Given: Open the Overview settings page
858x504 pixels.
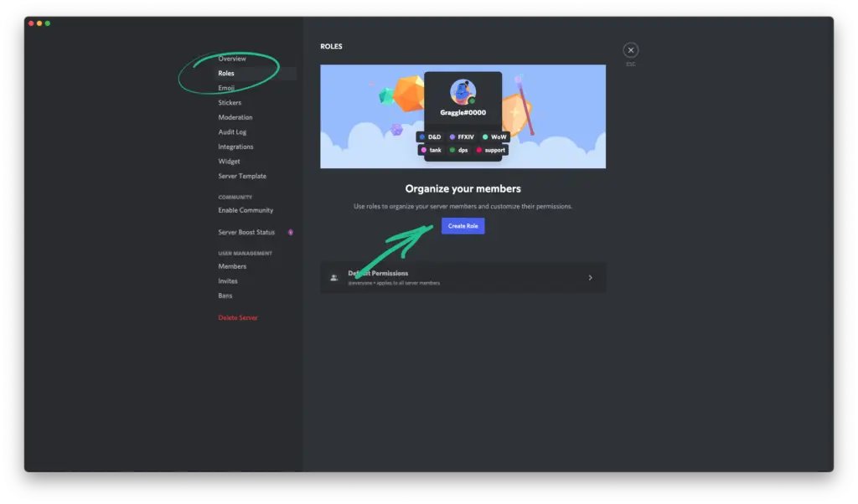Looking at the screenshot, I should 232,59.
